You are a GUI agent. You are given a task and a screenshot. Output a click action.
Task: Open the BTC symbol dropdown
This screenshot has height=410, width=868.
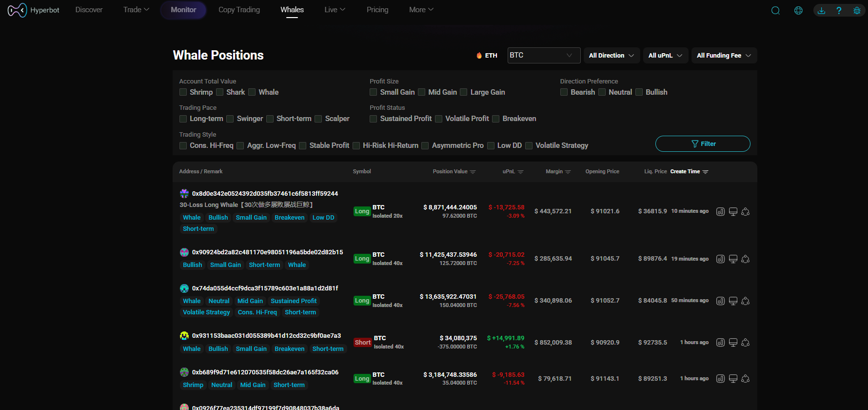tap(544, 56)
